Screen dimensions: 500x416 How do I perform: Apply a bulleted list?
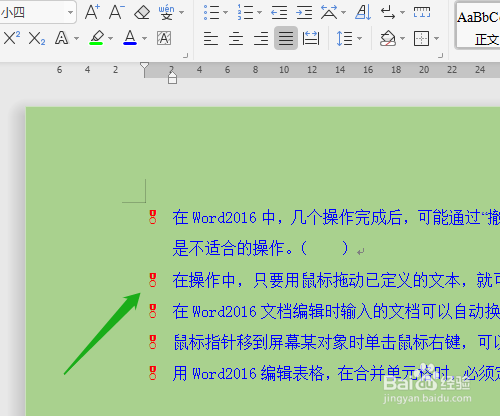click(211, 12)
